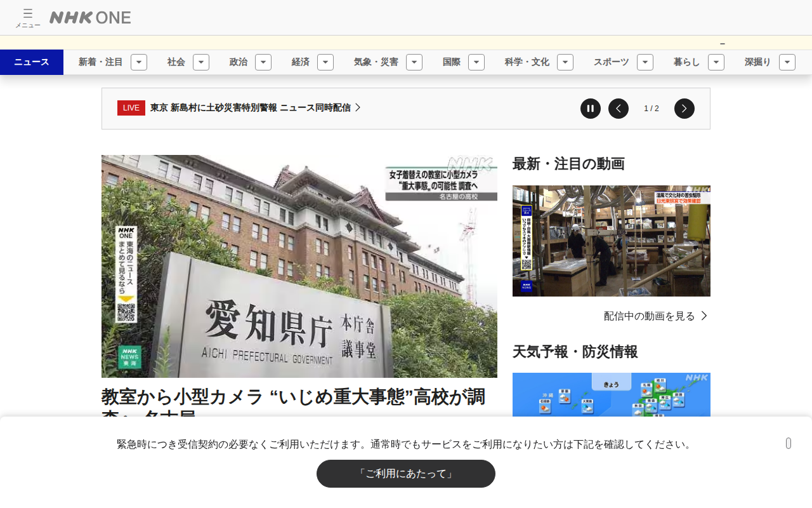Expand the 新着・注目 dropdown arrow

139,62
